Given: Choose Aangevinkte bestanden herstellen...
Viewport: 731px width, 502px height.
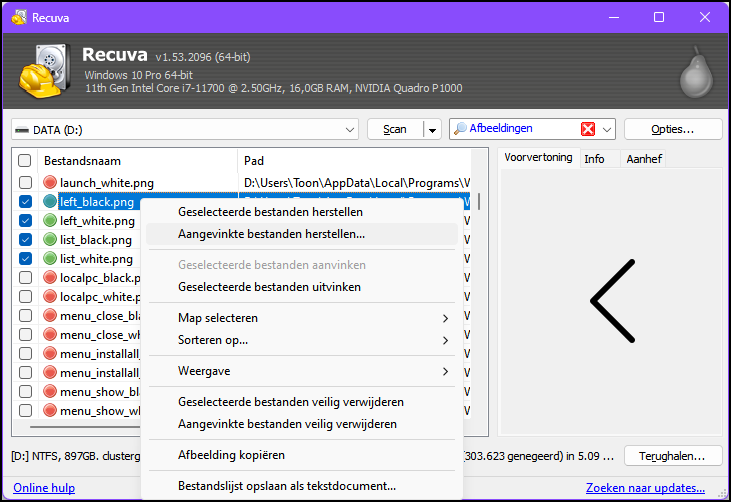Looking at the screenshot, I should pos(302,234).
